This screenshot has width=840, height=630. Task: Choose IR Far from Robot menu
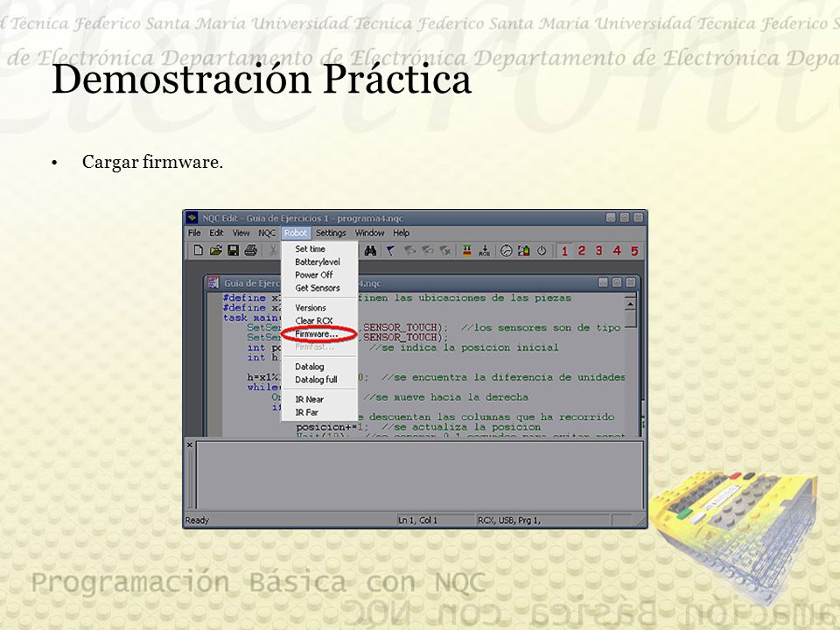[x=319, y=412]
